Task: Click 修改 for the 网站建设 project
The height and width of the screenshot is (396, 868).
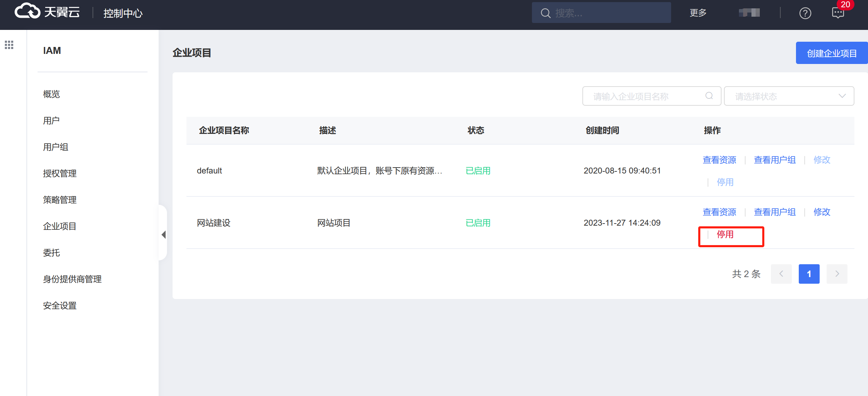Action: pos(822,212)
